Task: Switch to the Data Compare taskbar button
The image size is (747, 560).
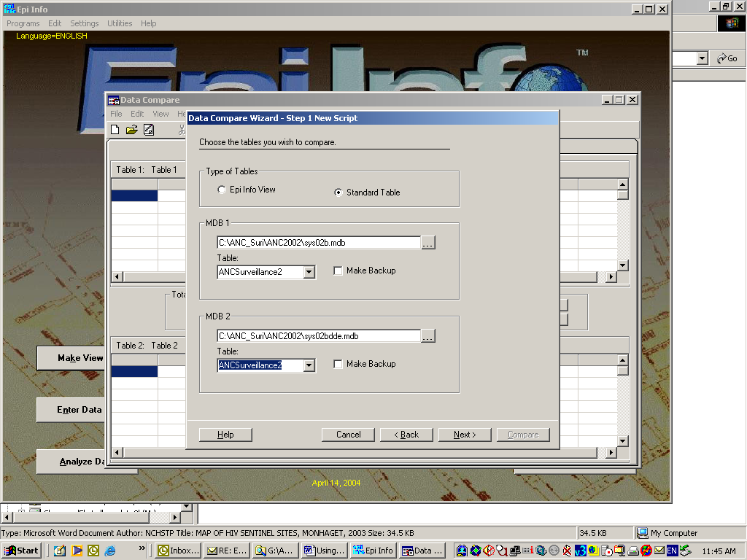Action: (x=422, y=551)
